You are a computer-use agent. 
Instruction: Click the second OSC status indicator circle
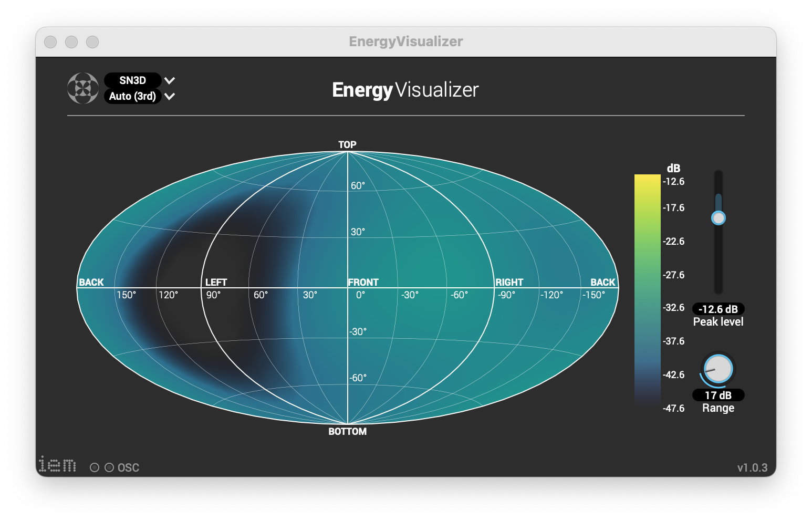point(109,467)
